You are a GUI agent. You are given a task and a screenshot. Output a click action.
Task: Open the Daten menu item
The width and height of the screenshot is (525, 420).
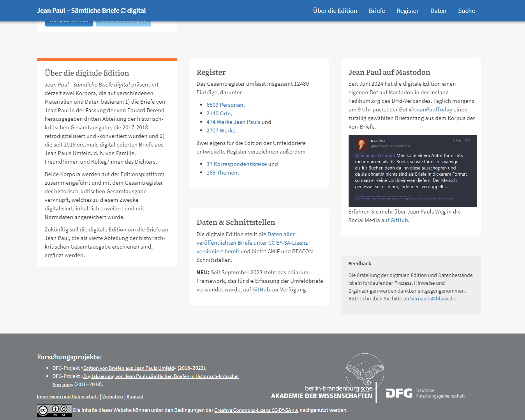438,11
